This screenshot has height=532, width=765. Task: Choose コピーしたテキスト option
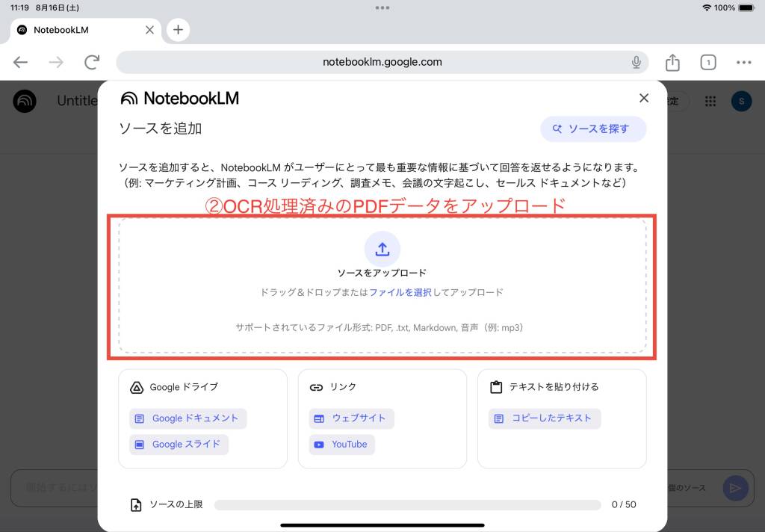coord(545,418)
